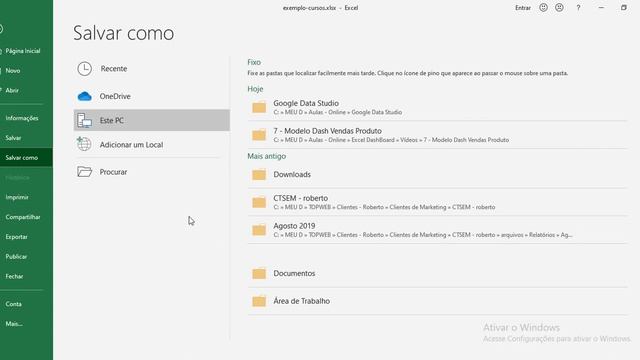This screenshot has width=640, height=360.
Task: Click the sad face feedback icon
Action: (559, 7)
